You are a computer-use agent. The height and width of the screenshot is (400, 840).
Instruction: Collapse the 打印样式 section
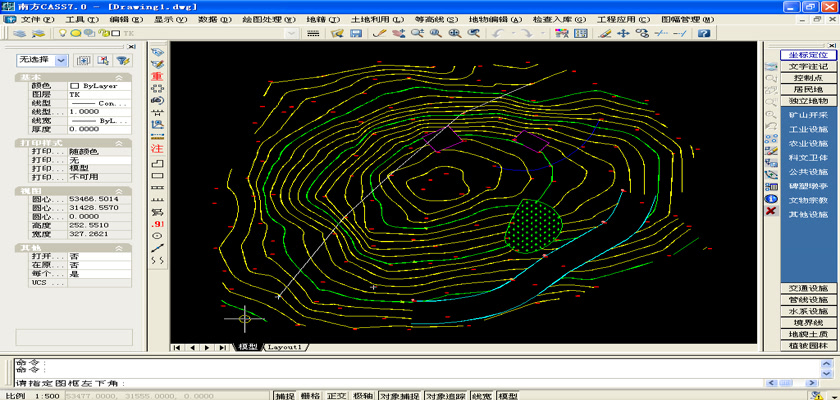pyautogui.click(x=119, y=144)
